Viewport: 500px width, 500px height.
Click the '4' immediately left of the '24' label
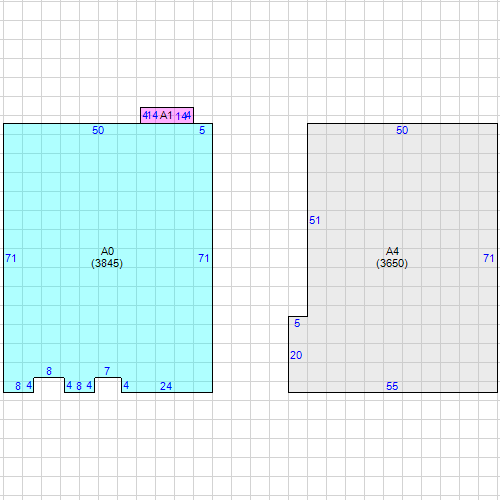[126, 385]
